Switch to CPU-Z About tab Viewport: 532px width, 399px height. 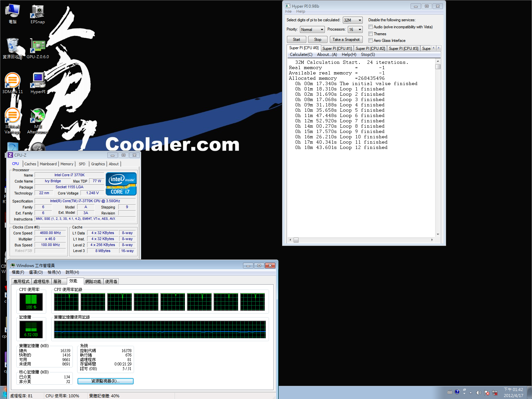tap(114, 164)
